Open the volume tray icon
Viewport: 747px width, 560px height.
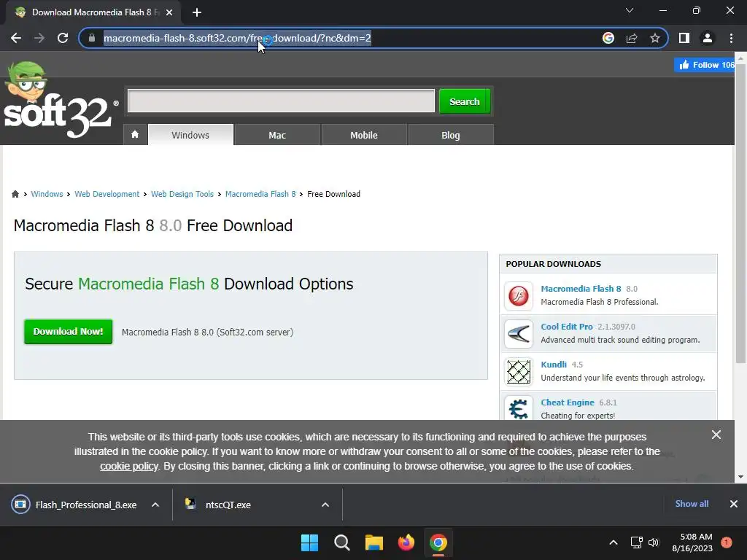(x=654, y=542)
